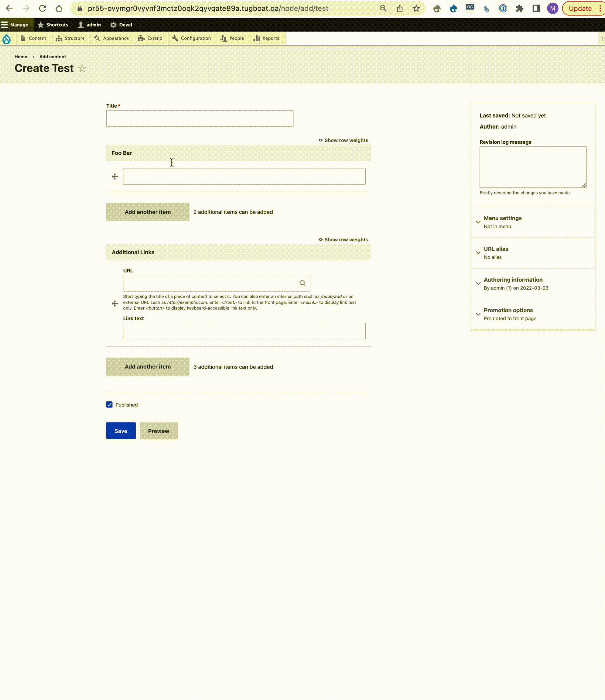
Task: Focus the Title text field
Action: click(200, 118)
